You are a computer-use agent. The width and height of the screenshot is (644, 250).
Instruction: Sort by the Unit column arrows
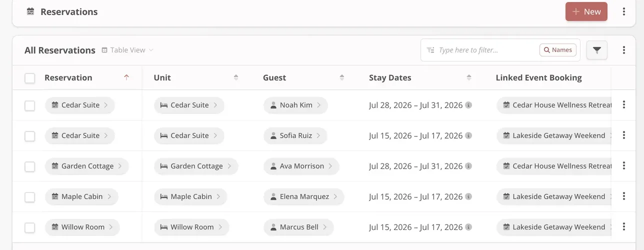click(236, 77)
